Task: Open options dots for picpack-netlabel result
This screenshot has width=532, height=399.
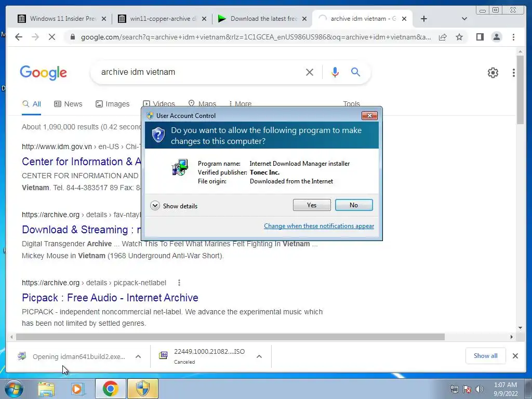Action: 179,283
